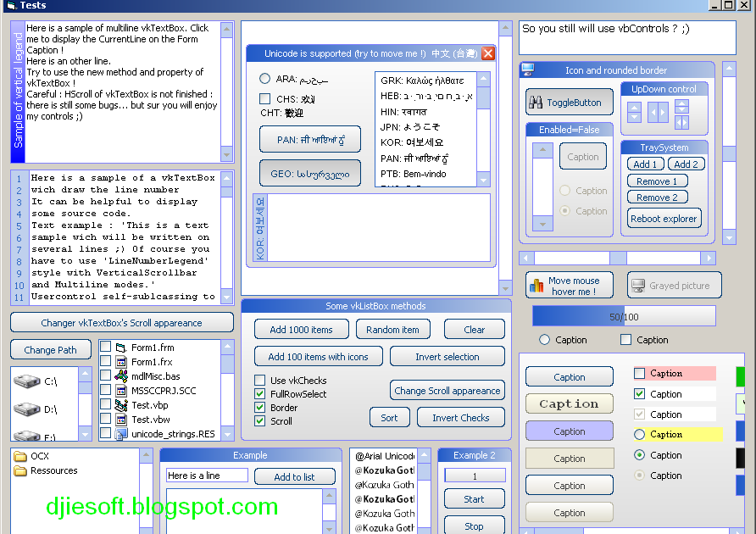Select the @Arial Unicode font entry
The height and width of the screenshot is (534, 756).
(385, 456)
